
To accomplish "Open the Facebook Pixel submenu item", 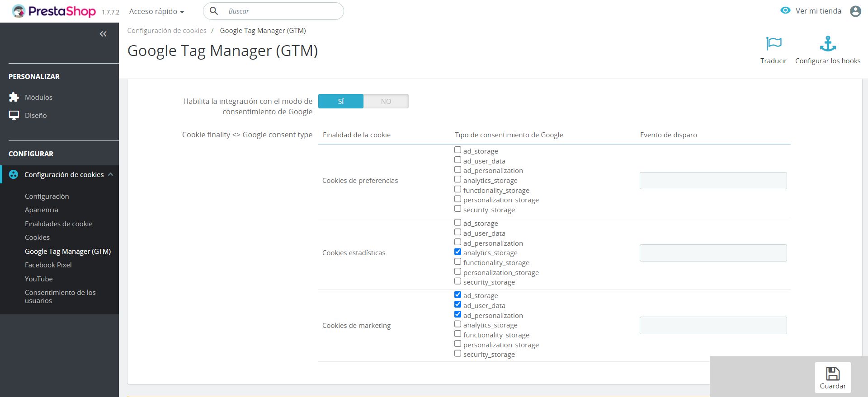I will pyautogui.click(x=48, y=265).
